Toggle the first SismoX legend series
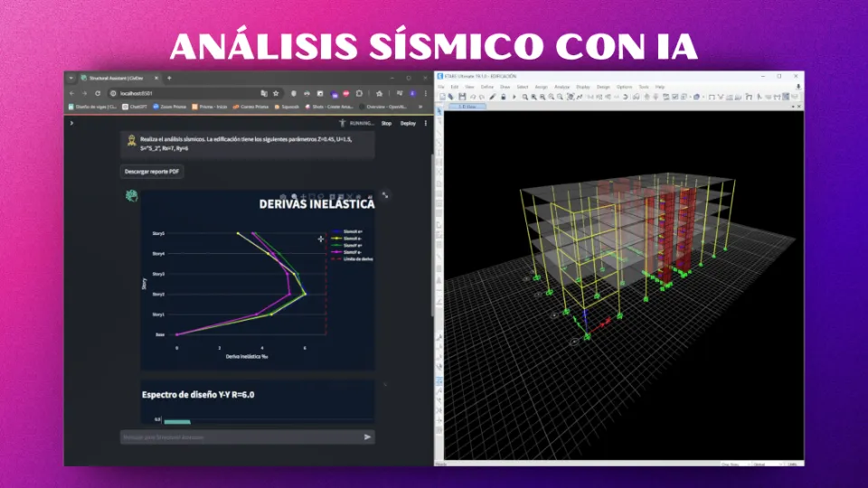Image resolution: width=868 pixels, height=488 pixels. (347, 231)
